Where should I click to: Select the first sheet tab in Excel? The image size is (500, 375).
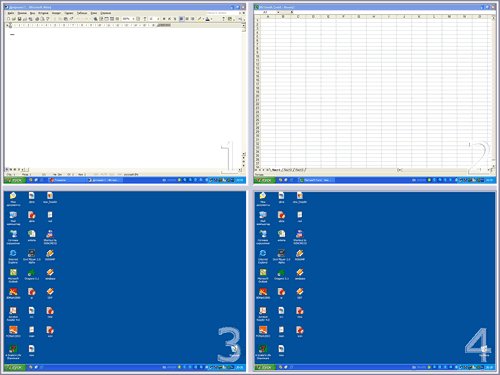[x=276, y=170]
